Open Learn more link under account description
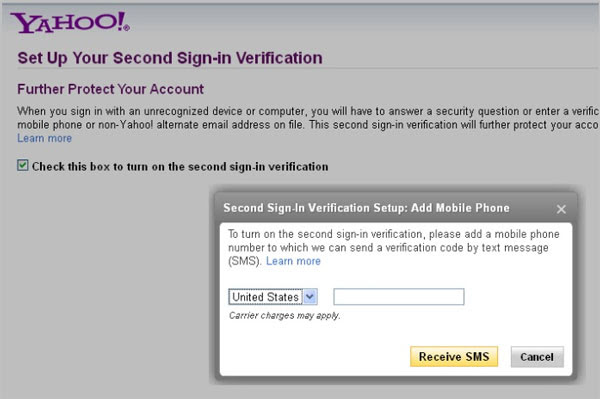 pos(44,138)
